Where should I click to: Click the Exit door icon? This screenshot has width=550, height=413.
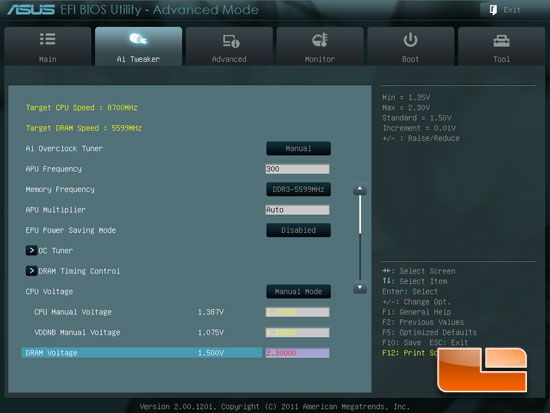click(493, 10)
